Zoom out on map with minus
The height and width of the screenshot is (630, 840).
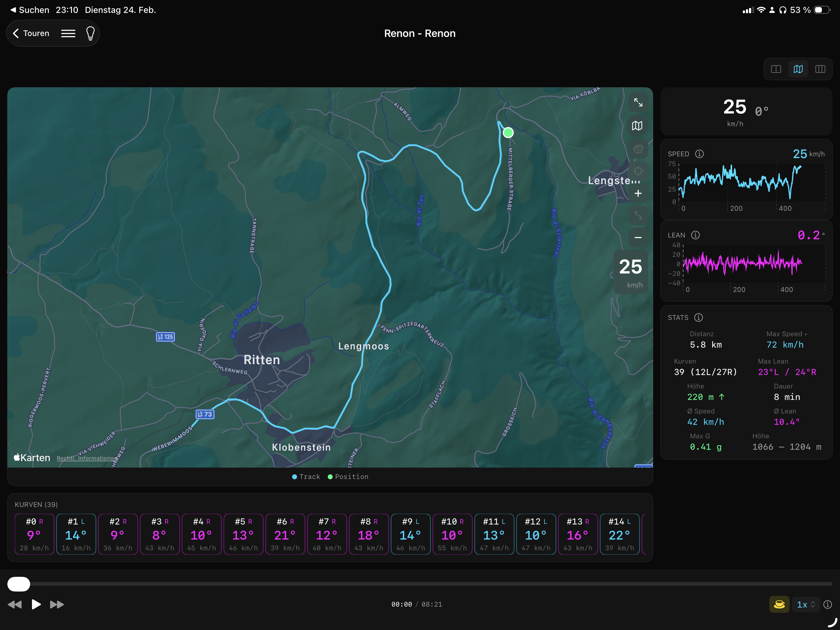click(638, 238)
